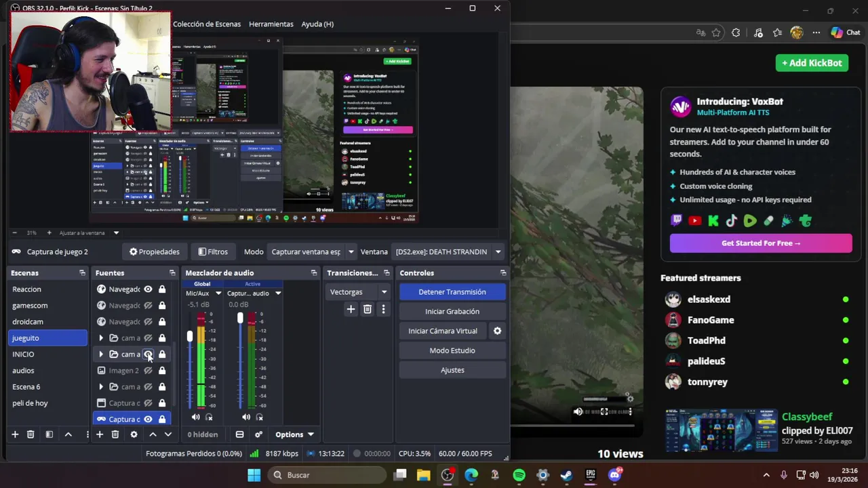Open Steam from the taskbar
The width and height of the screenshot is (868, 488).
pos(566,475)
